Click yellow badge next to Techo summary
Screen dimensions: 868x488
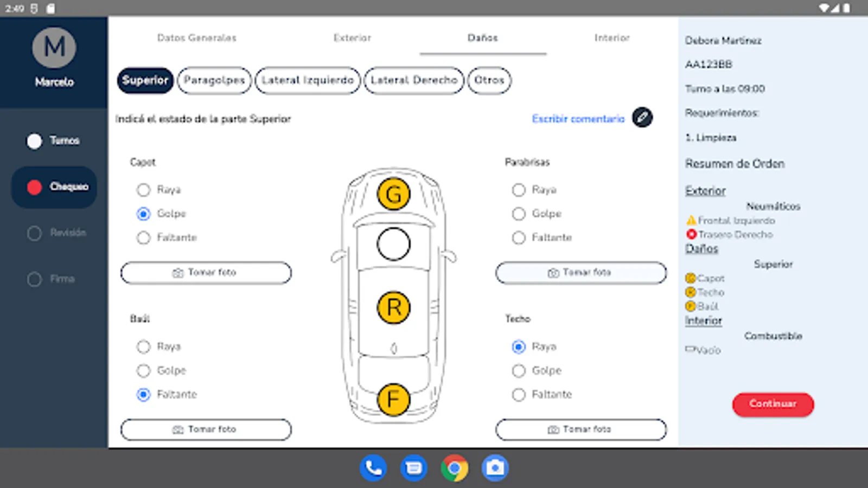click(691, 292)
